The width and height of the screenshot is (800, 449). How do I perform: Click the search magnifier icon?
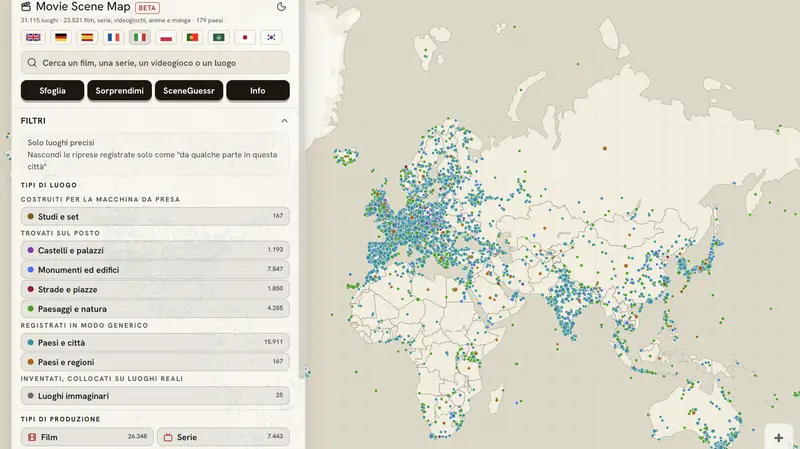(x=32, y=63)
